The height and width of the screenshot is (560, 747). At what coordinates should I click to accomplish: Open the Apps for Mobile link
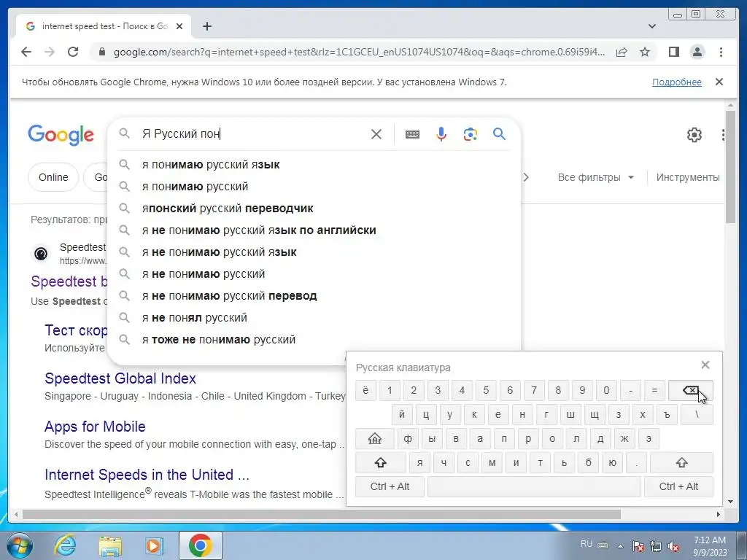[x=95, y=427]
